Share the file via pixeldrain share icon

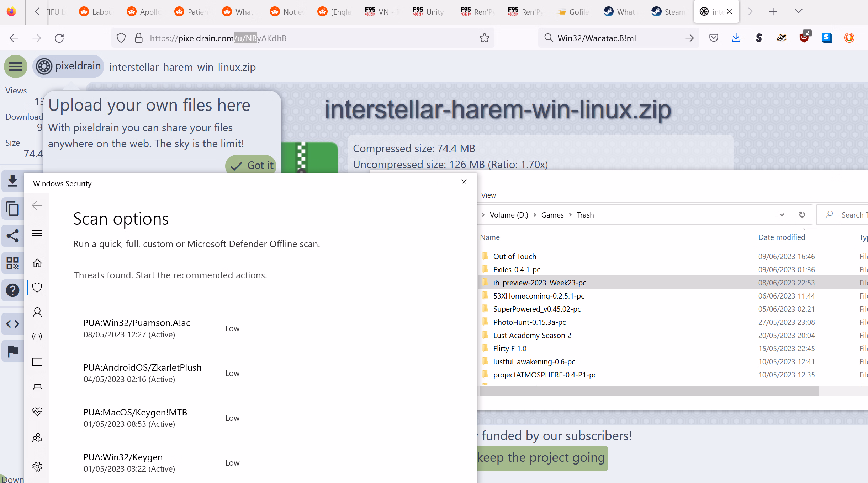click(x=12, y=236)
